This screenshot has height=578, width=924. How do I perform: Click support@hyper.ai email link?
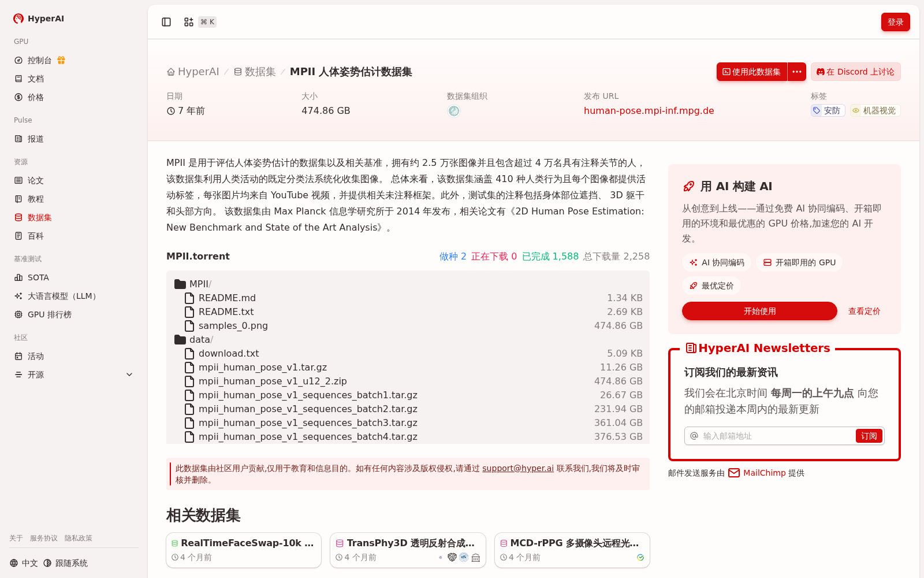click(x=518, y=468)
